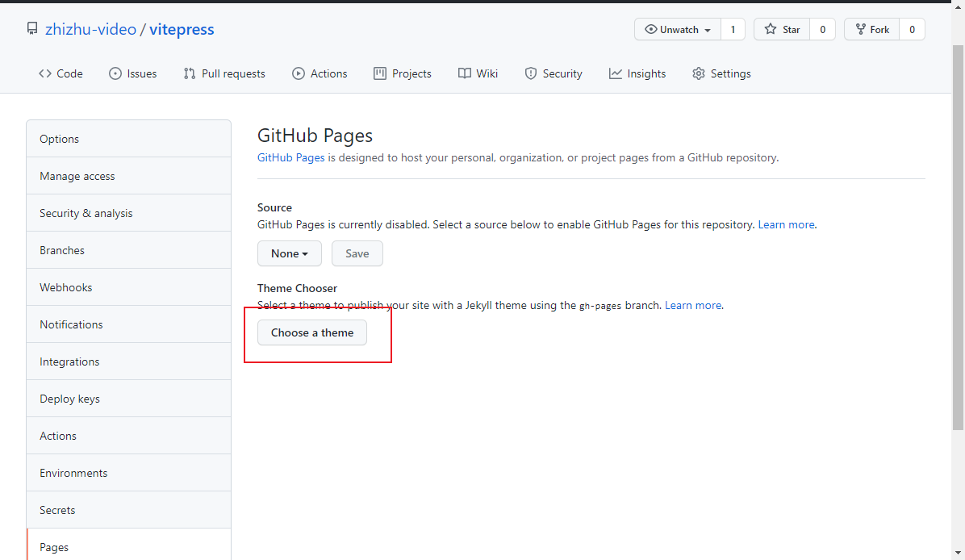Open the Projects tab
965x560 pixels.
click(403, 74)
